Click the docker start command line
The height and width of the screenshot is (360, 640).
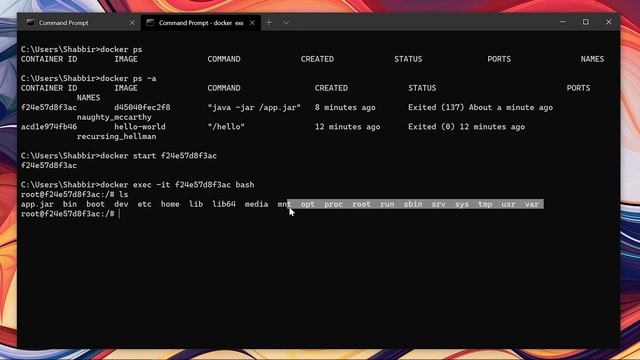coord(119,156)
